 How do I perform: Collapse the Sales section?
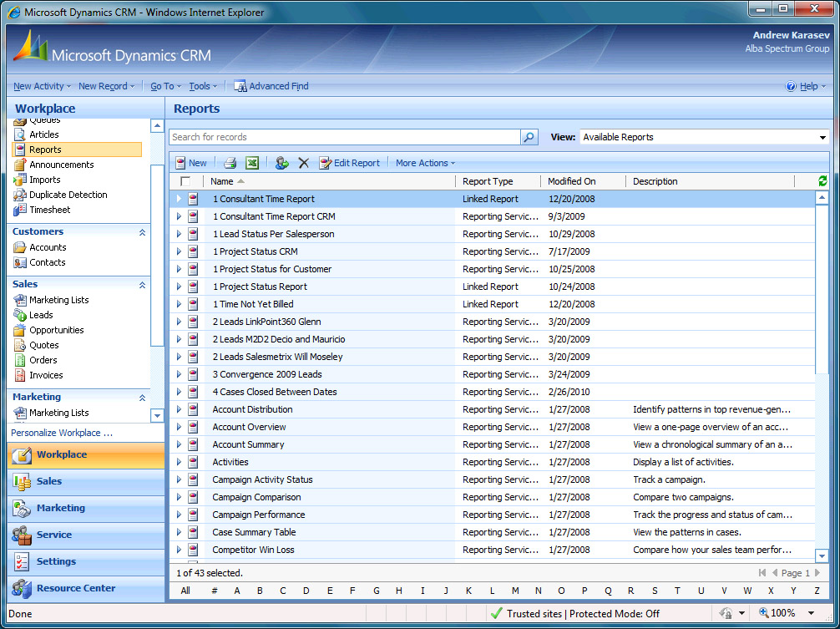pyautogui.click(x=142, y=285)
